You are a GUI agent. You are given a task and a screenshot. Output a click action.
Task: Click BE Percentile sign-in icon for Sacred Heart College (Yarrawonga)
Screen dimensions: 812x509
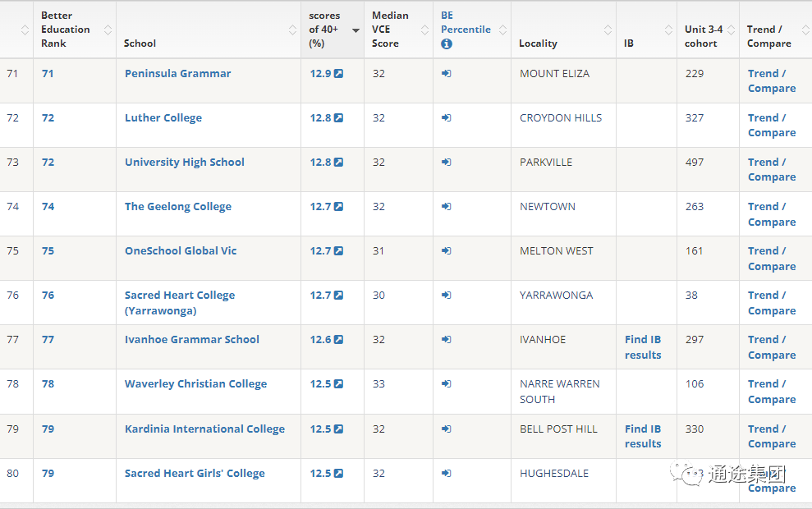(x=447, y=296)
